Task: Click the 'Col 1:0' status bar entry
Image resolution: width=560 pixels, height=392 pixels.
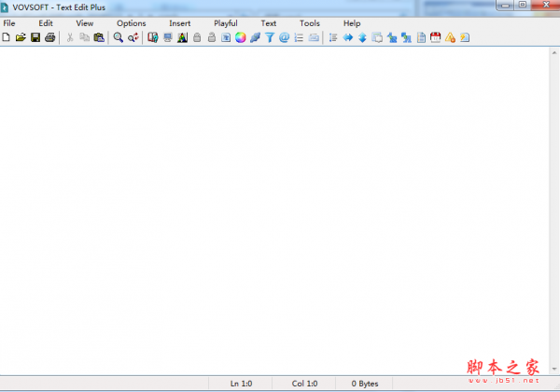Action: click(304, 384)
